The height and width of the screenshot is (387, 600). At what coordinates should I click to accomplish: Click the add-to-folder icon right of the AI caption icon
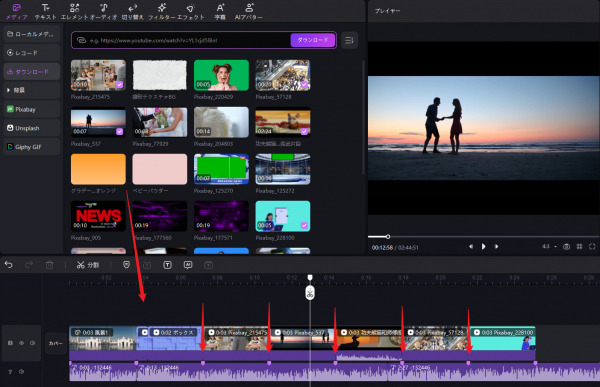click(209, 265)
